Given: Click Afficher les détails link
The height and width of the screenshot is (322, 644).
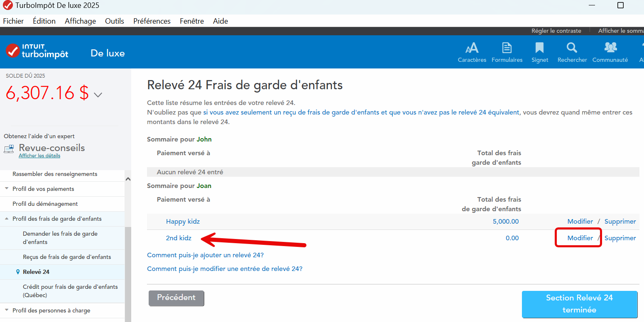Looking at the screenshot, I should pyautogui.click(x=39, y=156).
